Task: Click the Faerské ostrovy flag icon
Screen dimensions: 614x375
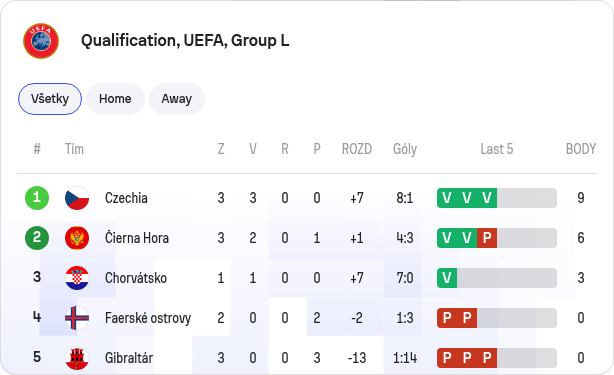Action: point(77,317)
